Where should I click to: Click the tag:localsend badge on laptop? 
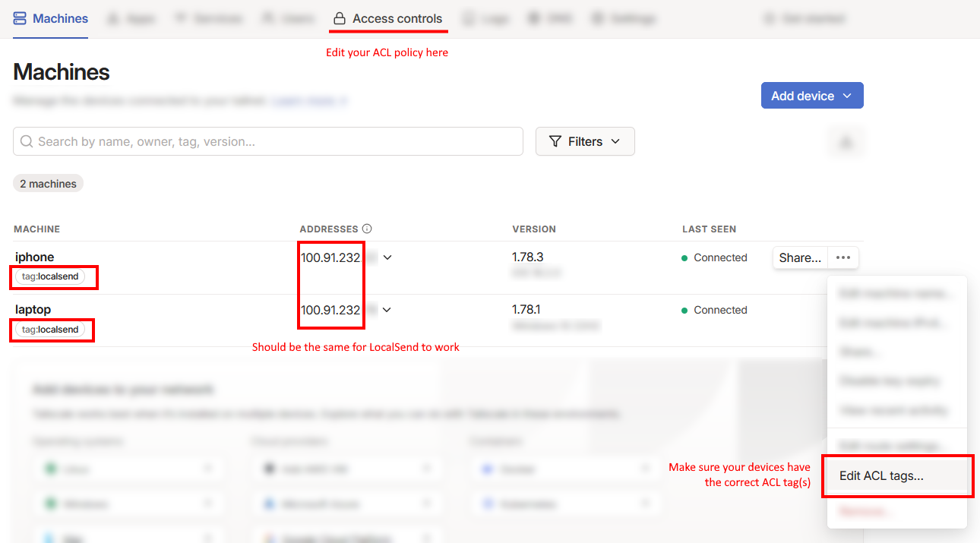click(x=52, y=330)
